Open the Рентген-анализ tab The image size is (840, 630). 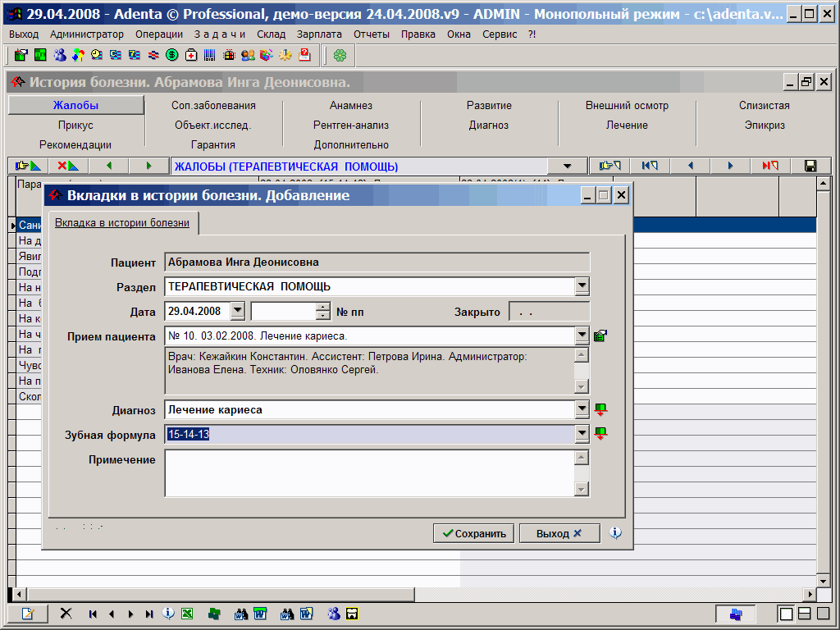pyautogui.click(x=351, y=126)
